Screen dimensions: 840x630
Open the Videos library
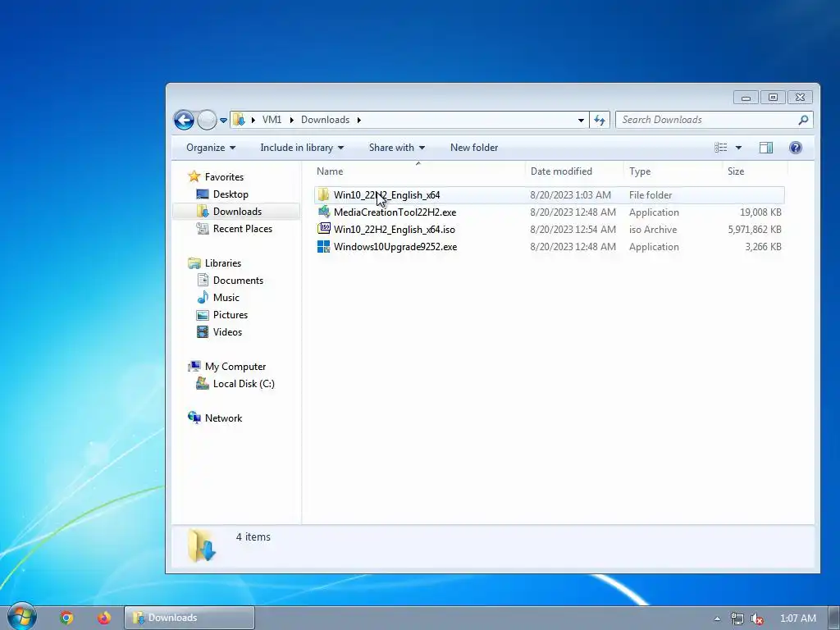pos(227,331)
